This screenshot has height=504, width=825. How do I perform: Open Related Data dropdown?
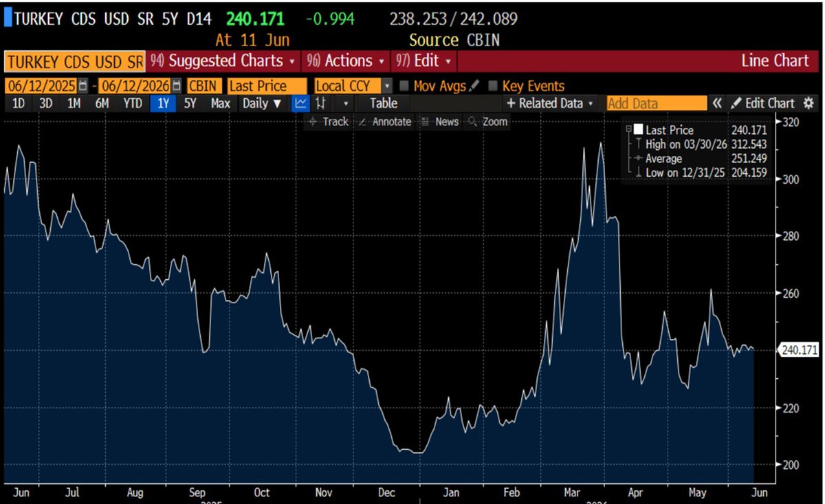click(550, 103)
